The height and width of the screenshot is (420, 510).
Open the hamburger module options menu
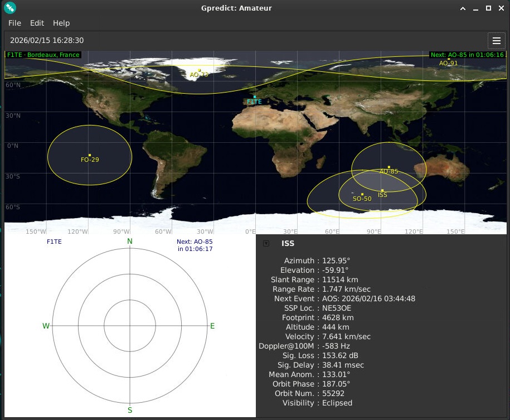496,41
